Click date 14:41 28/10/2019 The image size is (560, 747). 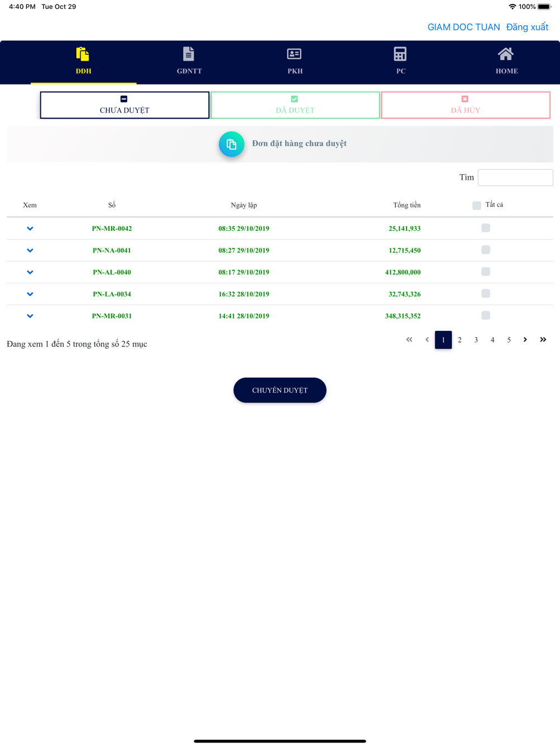coord(244,316)
